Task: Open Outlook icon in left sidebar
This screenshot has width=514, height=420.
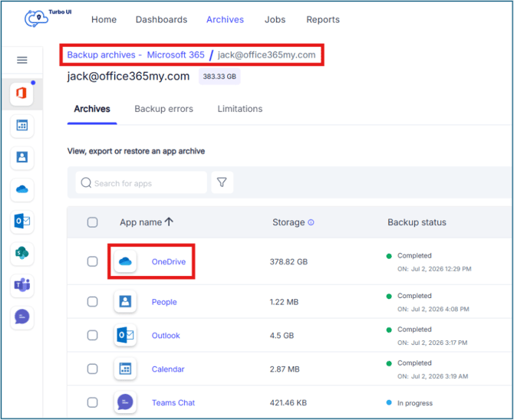Action: click(22, 221)
